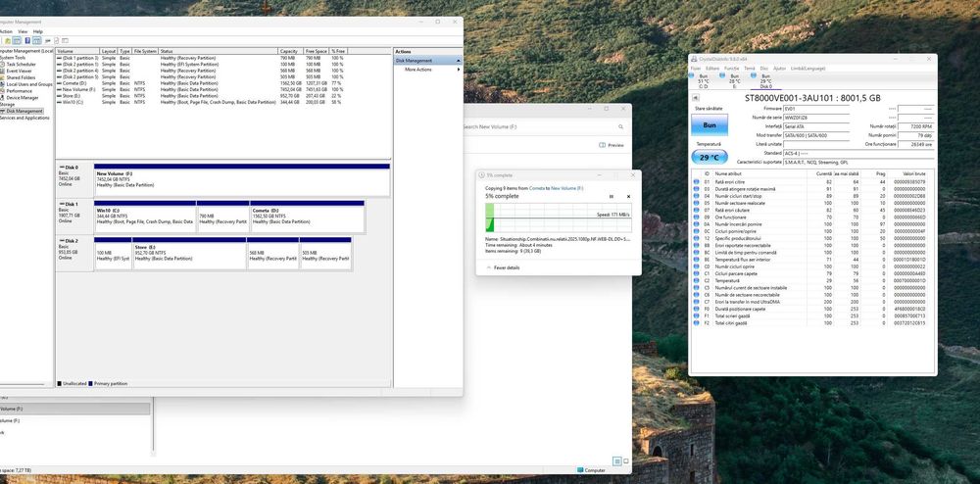
Task: Open Event Viewer in the console tree
Action: coord(16,72)
